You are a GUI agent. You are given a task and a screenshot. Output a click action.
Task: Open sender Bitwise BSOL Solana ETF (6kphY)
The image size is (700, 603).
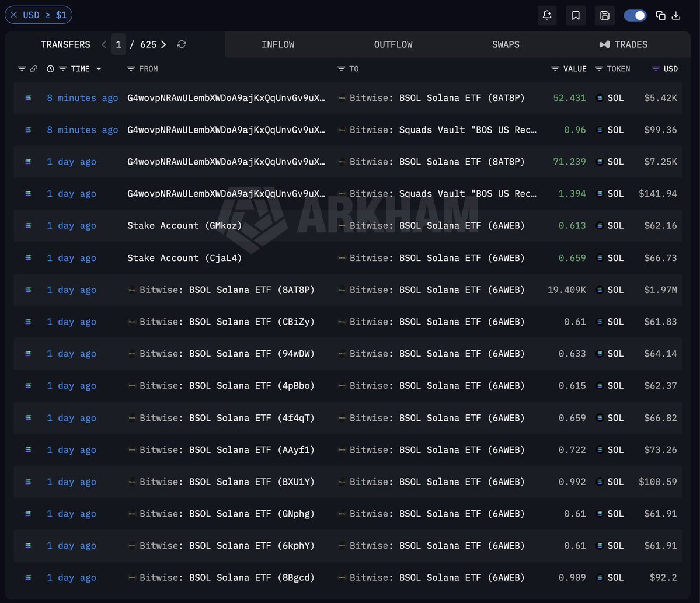pyautogui.click(x=227, y=545)
